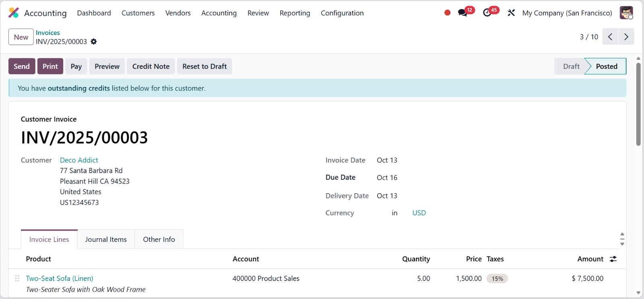Switch to the Other Info tab

tap(159, 239)
